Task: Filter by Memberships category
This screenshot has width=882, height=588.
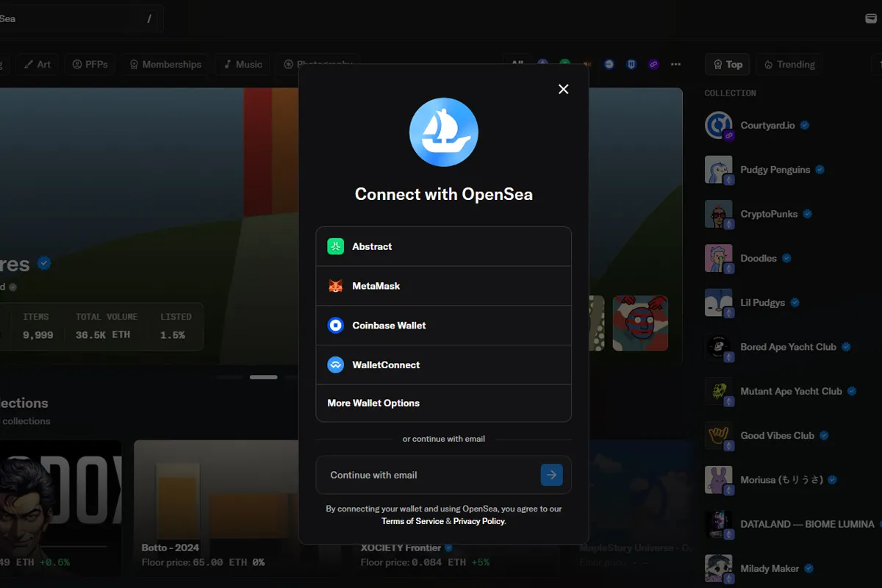Action: coord(165,65)
